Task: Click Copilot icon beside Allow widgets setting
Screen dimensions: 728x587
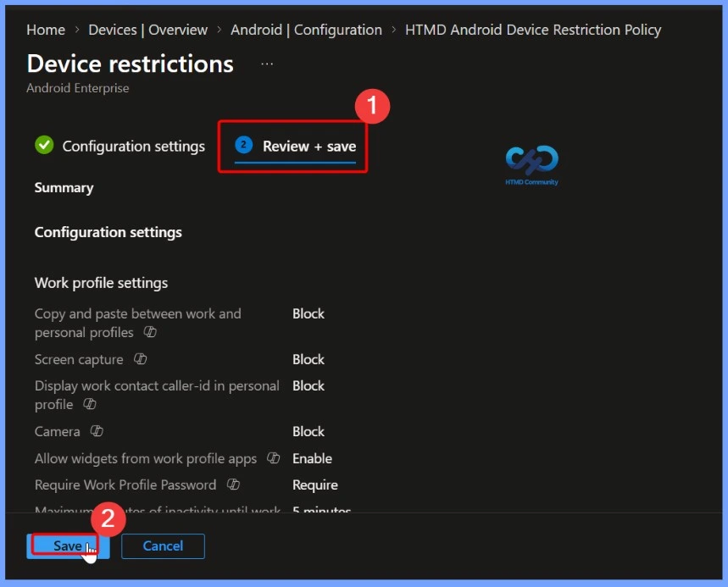Action: [273, 458]
